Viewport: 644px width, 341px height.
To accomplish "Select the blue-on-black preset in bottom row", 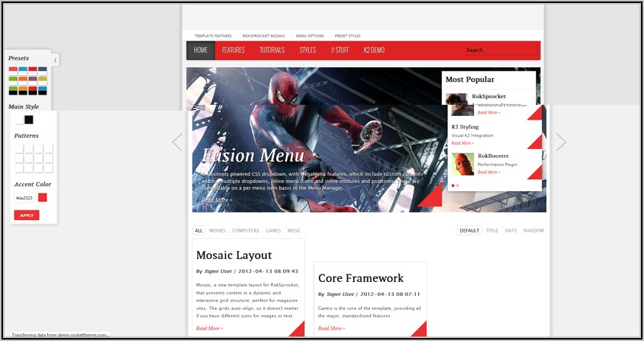I will click(x=43, y=90).
